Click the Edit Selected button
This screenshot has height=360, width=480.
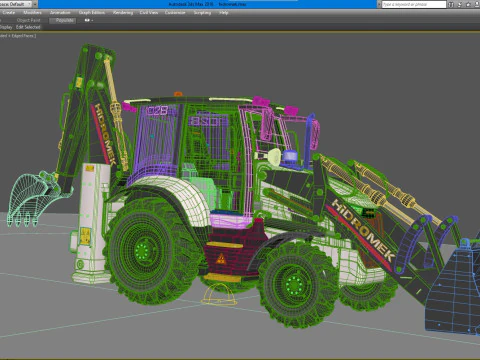[x=28, y=27]
